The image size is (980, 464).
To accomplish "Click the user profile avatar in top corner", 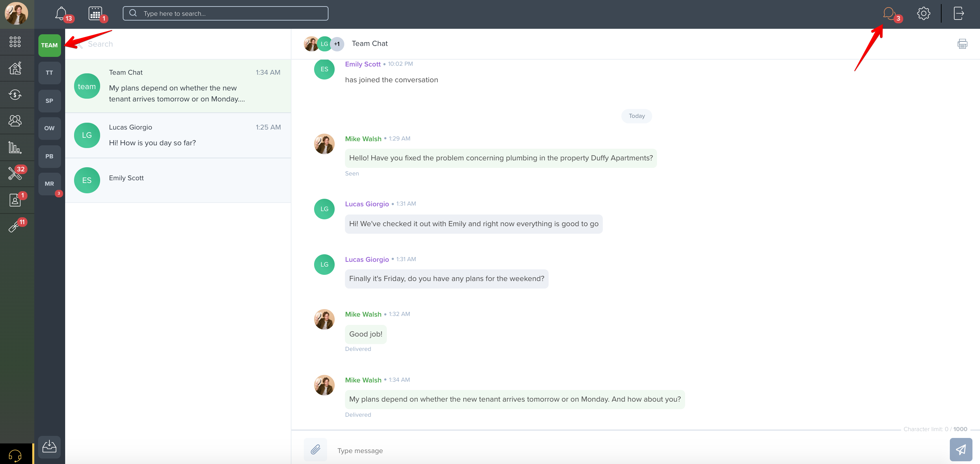I will [x=16, y=14].
